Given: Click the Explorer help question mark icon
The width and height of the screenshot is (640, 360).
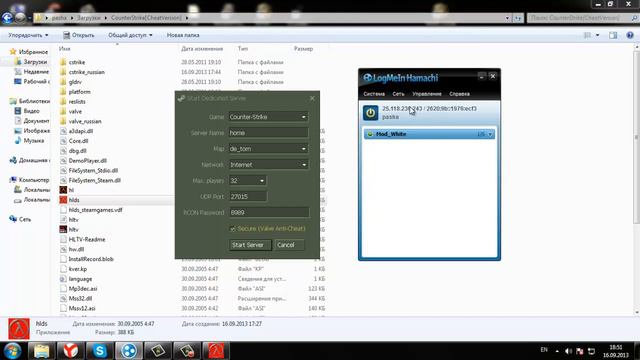Looking at the screenshot, I should point(630,35).
